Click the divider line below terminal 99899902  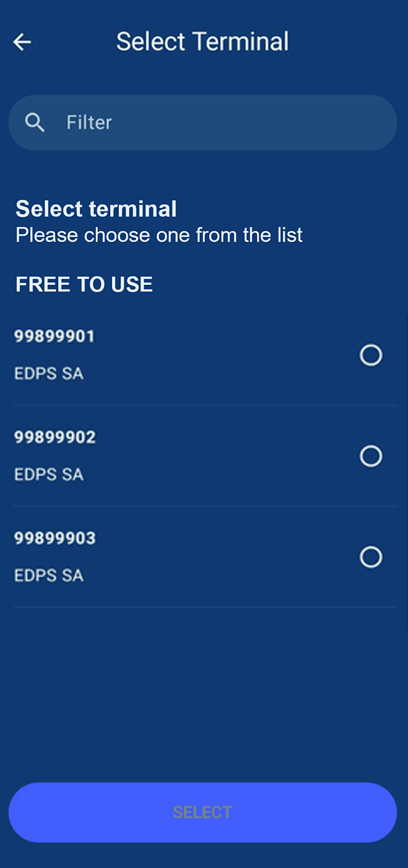(x=205, y=506)
